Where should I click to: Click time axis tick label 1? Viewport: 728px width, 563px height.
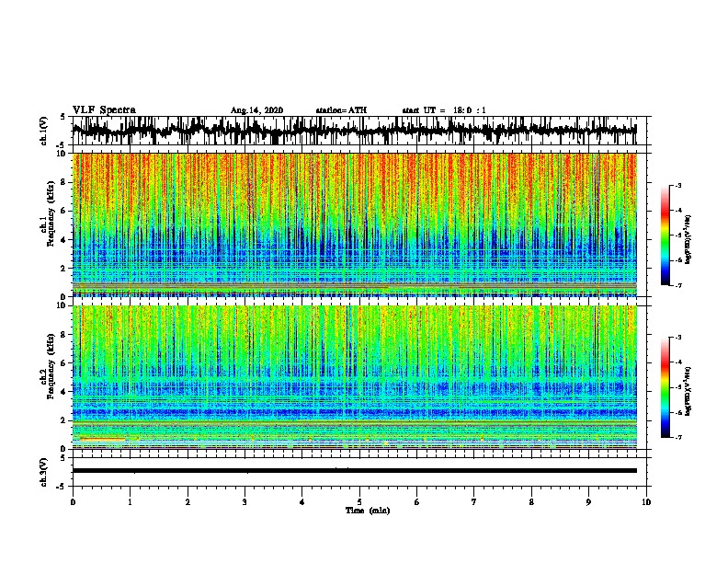130,501
